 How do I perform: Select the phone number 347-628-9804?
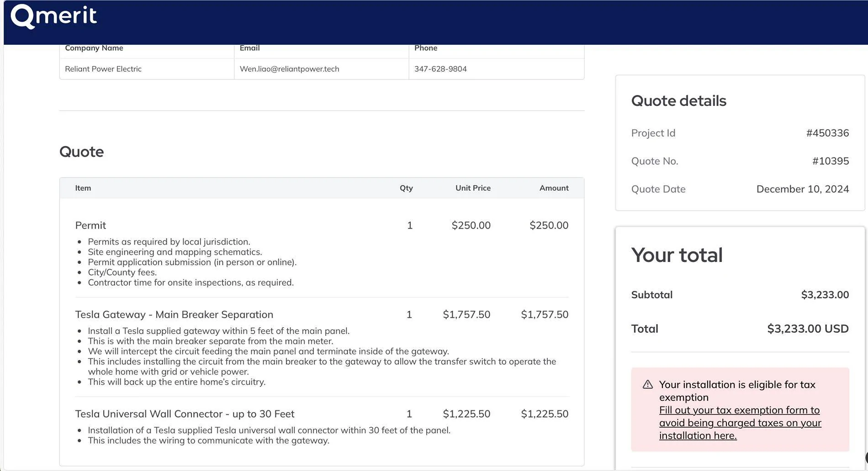pos(440,69)
